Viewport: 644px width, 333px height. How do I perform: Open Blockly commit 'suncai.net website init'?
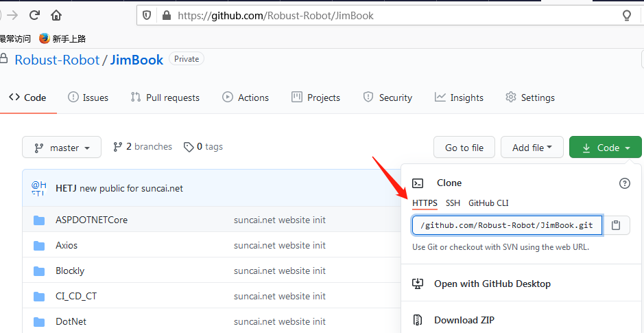(280, 271)
